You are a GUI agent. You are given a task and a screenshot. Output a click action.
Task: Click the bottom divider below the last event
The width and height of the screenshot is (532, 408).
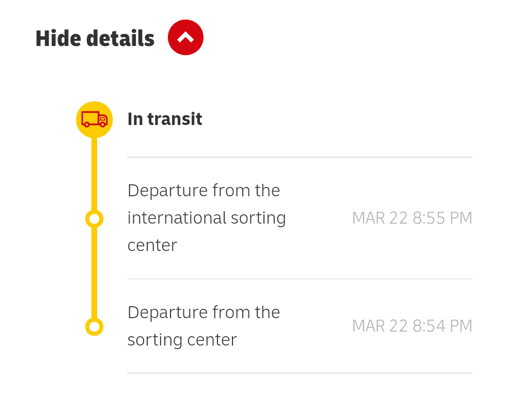pyautogui.click(x=300, y=373)
